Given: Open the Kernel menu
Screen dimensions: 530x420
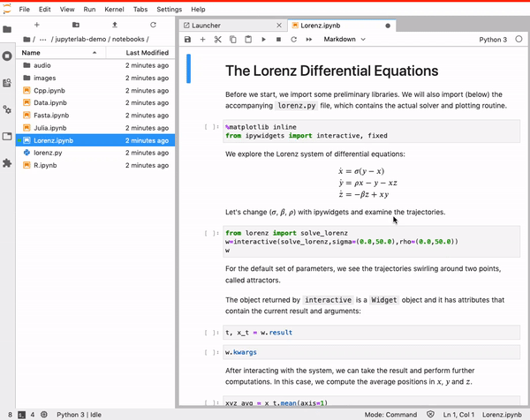Looking at the screenshot, I should [114, 10].
